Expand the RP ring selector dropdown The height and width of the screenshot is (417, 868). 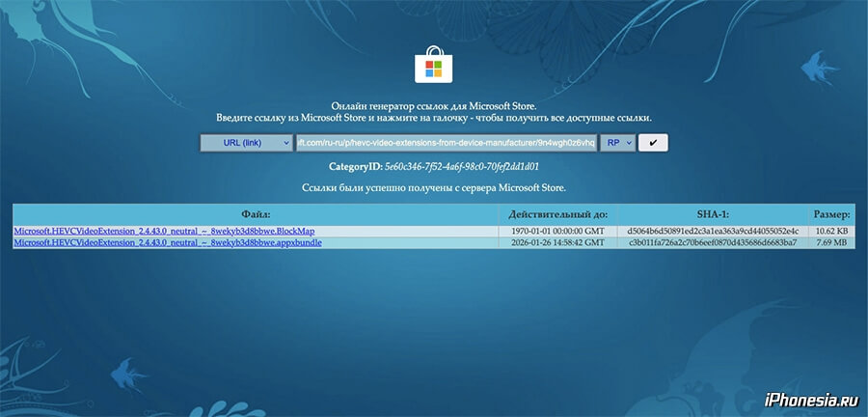pyautogui.click(x=617, y=143)
